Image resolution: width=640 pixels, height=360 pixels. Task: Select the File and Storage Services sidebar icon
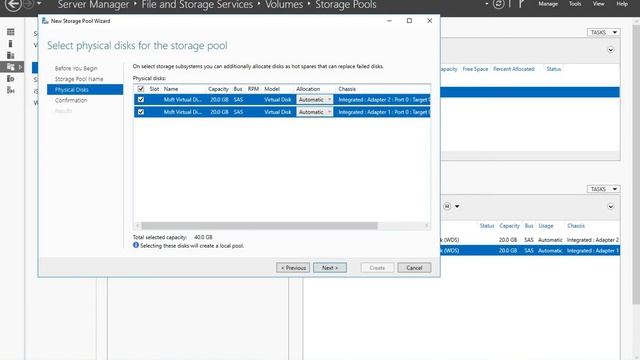tap(11, 67)
